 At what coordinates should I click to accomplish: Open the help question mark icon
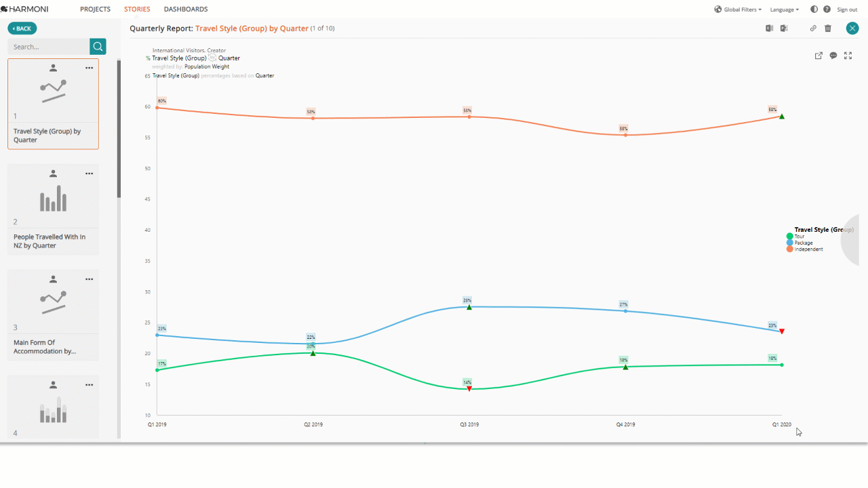(827, 9)
